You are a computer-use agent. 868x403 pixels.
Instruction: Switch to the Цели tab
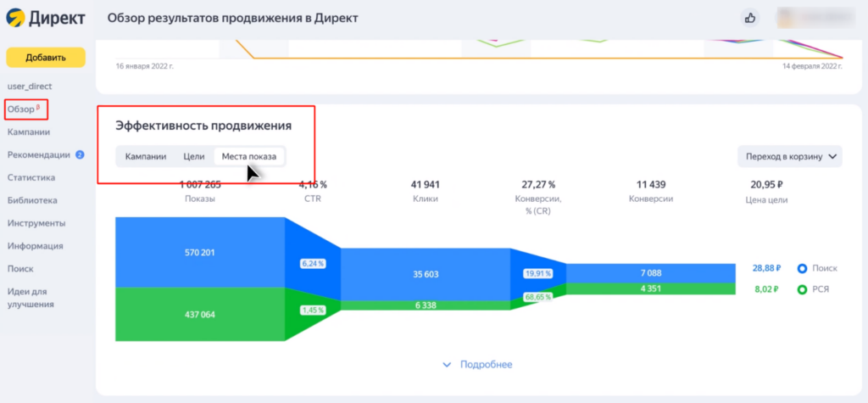point(194,156)
